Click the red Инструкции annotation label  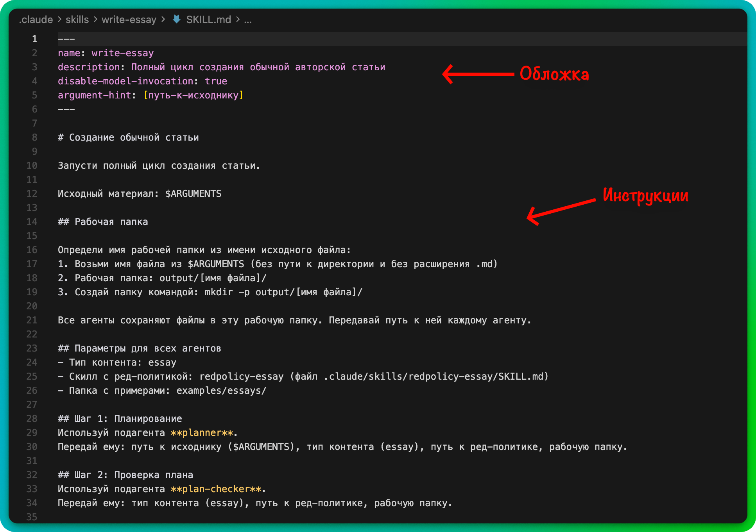[x=645, y=195]
